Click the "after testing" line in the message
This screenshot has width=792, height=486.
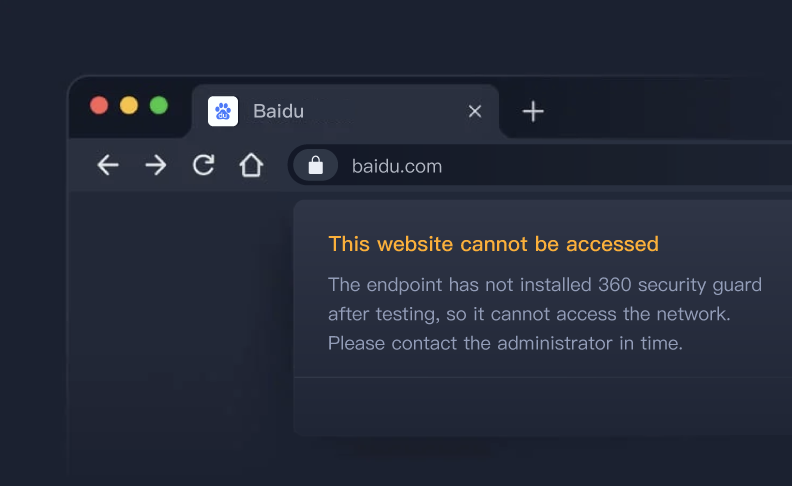pyautogui.click(x=529, y=314)
